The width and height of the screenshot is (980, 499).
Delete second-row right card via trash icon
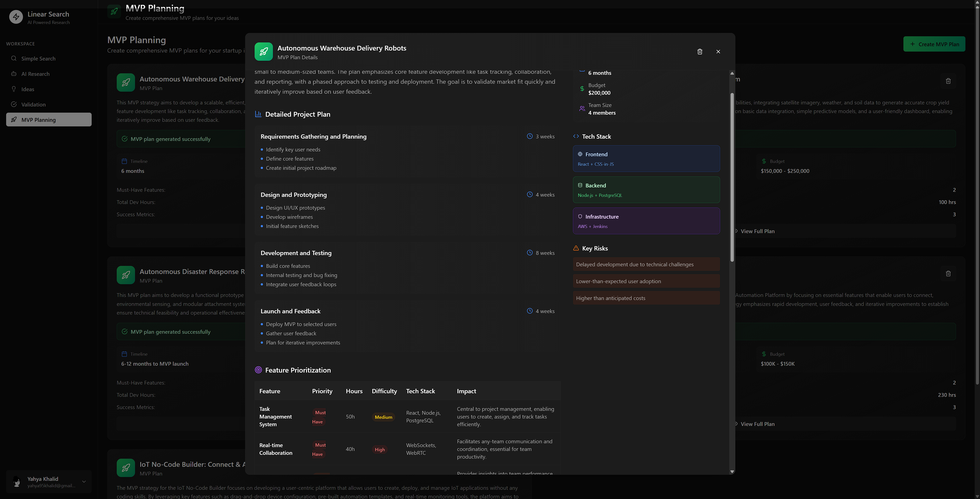pyautogui.click(x=948, y=273)
